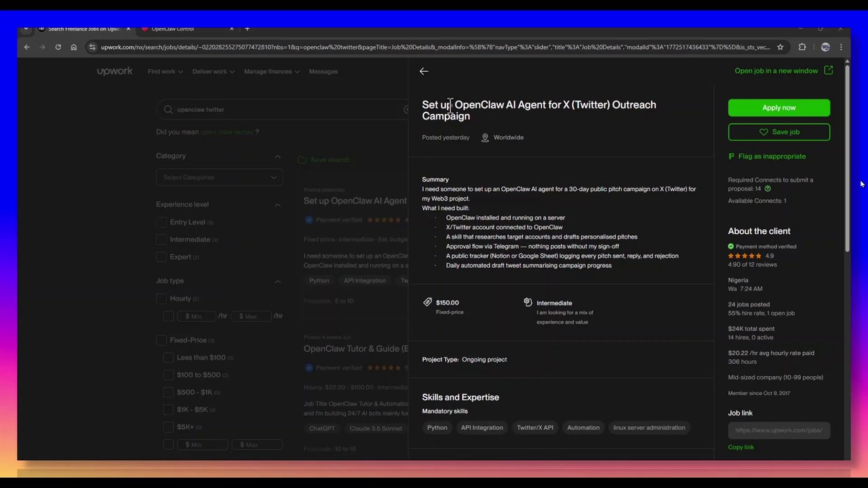Collapse the Job type filter section
The height and width of the screenshot is (488, 868).
(x=277, y=281)
